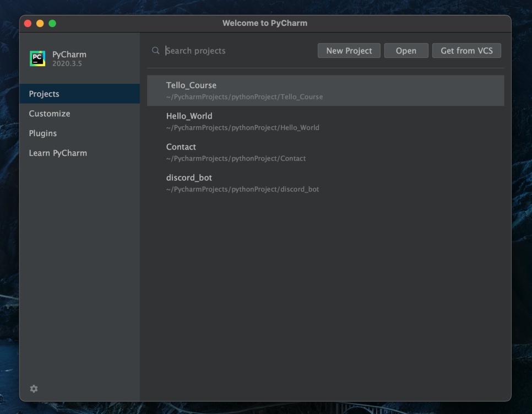Create a New Project

[349, 51]
